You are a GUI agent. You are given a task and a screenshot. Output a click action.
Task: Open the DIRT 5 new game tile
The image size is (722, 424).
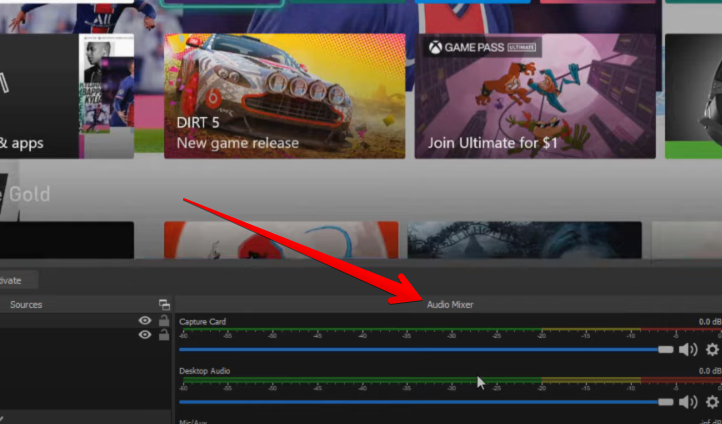285,96
